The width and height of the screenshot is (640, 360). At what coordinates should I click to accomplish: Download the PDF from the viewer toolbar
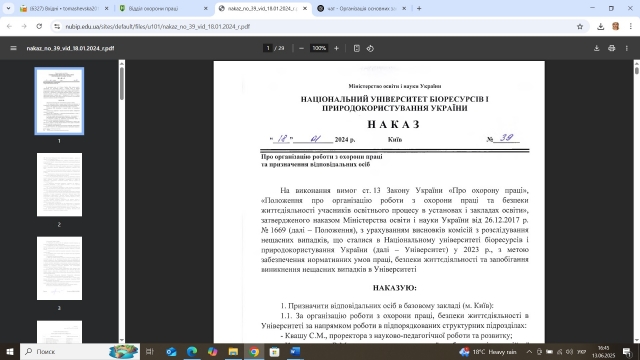click(596, 48)
